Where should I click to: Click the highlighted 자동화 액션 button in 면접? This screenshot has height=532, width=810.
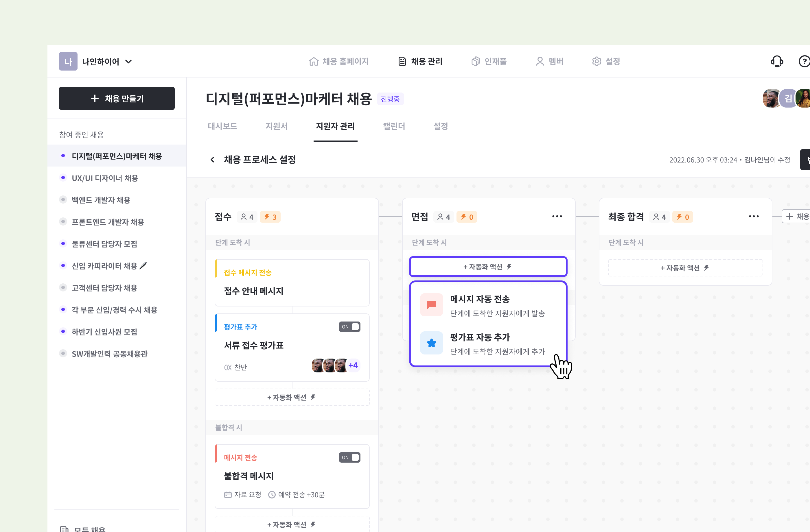(488, 267)
